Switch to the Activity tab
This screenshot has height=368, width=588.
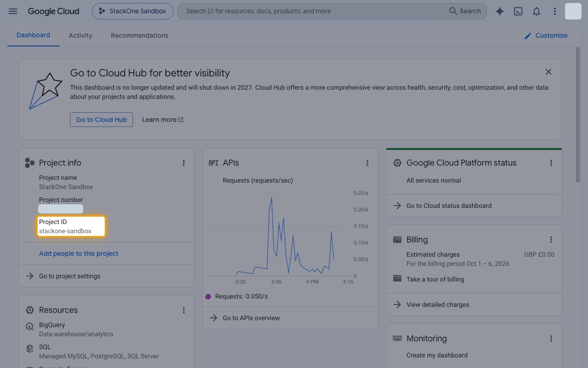click(x=80, y=35)
